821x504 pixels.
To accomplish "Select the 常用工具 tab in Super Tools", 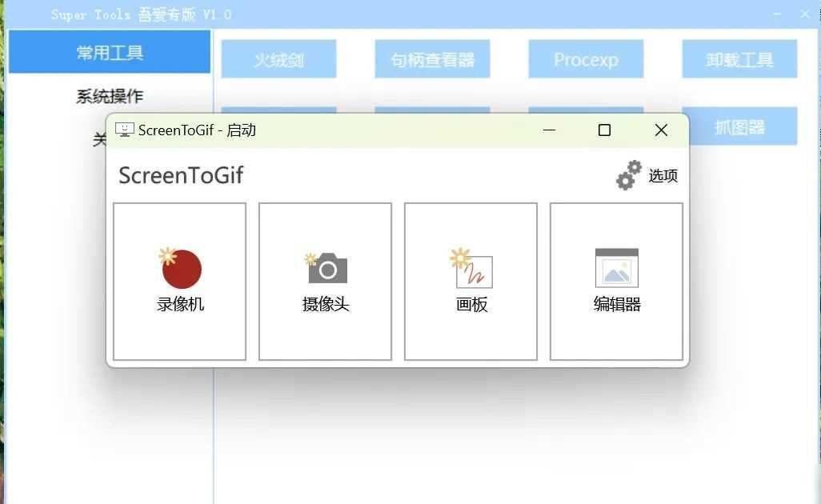I will [x=110, y=52].
